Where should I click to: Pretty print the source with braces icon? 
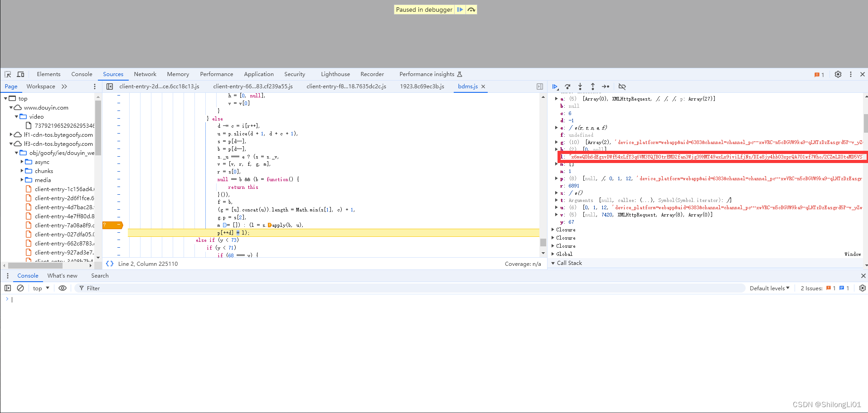[110, 264]
